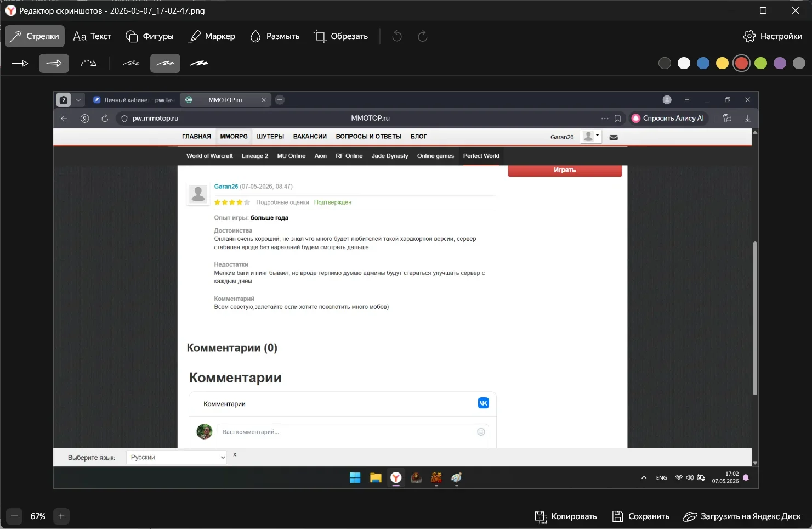Click ГЛАВНАЯ in the captured site menu

(x=196, y=137)
